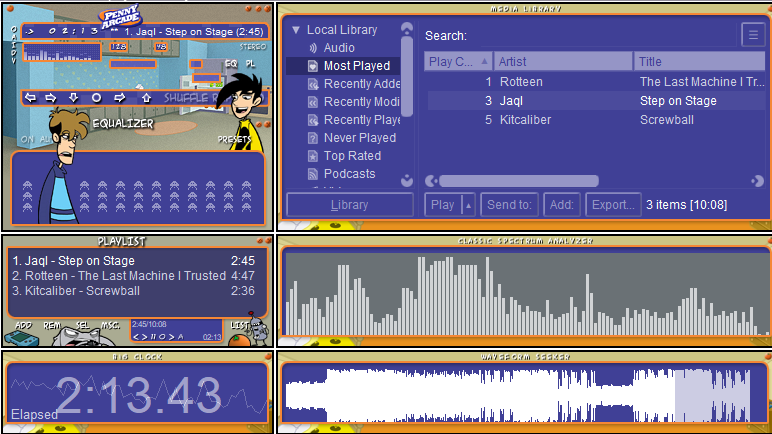Sort by Artist column header
772x434 pixels.
(x=564, y=62)
